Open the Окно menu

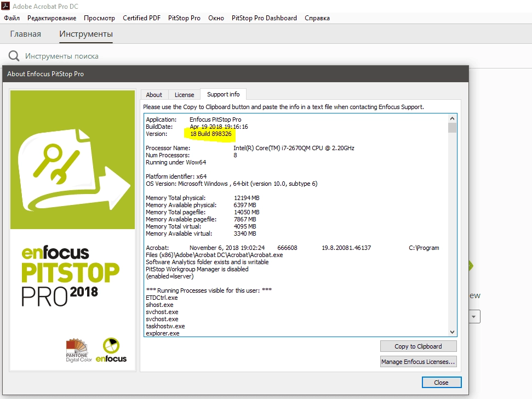coord(216,18)
